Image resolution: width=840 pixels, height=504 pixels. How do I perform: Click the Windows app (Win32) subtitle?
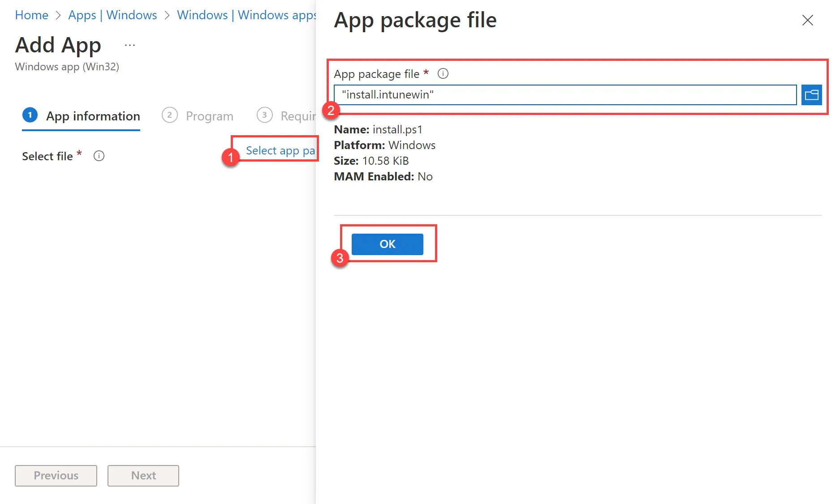(x=67, y=67)
